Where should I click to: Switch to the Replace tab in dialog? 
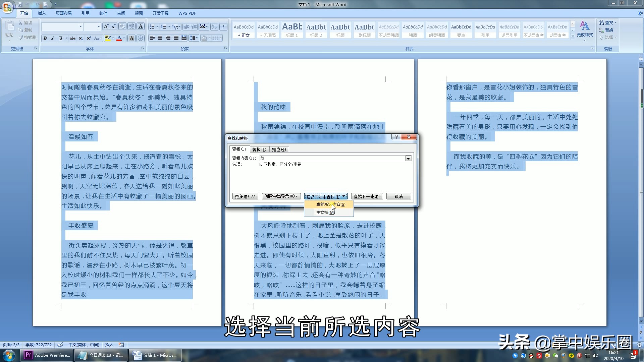click(259, 149)
